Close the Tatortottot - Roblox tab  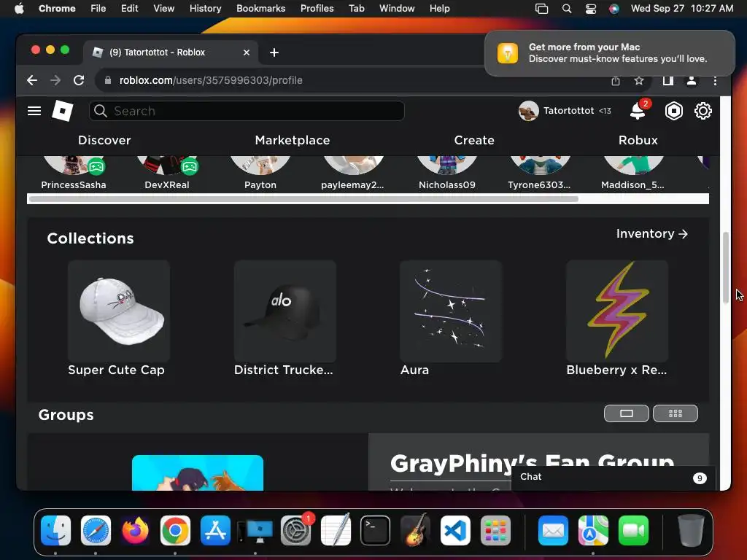coord(247,52)
